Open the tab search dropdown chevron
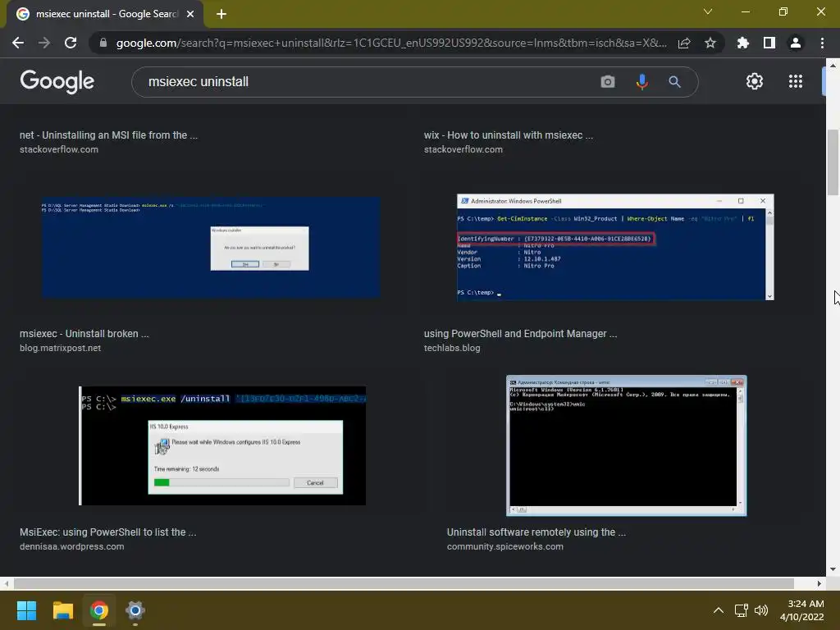The height and width of the screenshot is (630, 840). [708, 11]
